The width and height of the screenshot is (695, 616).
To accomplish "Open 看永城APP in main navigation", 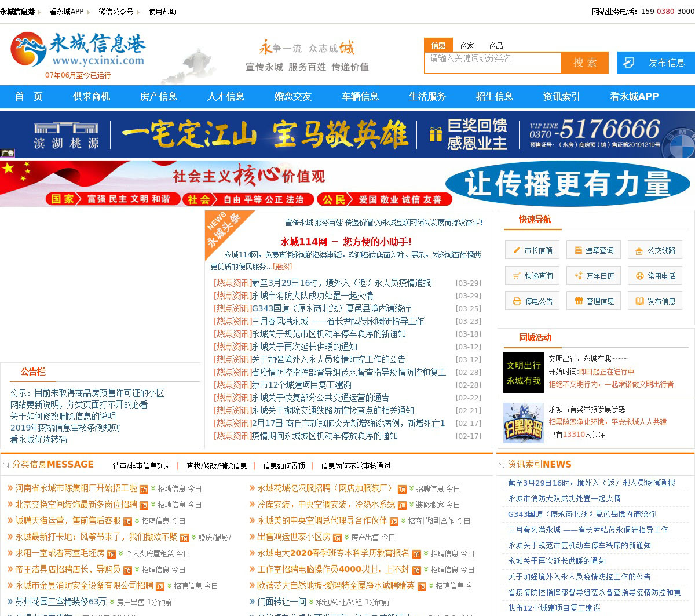I will (634, 97).
